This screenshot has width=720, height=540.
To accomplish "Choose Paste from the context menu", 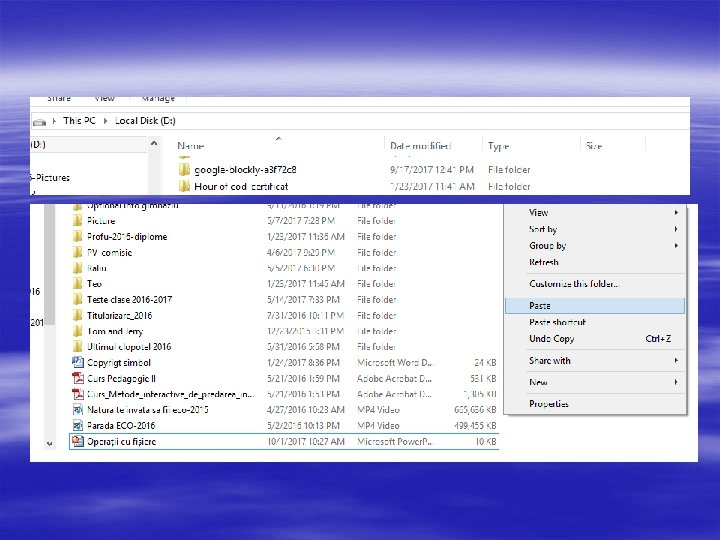I will click(x=595, y=306).
